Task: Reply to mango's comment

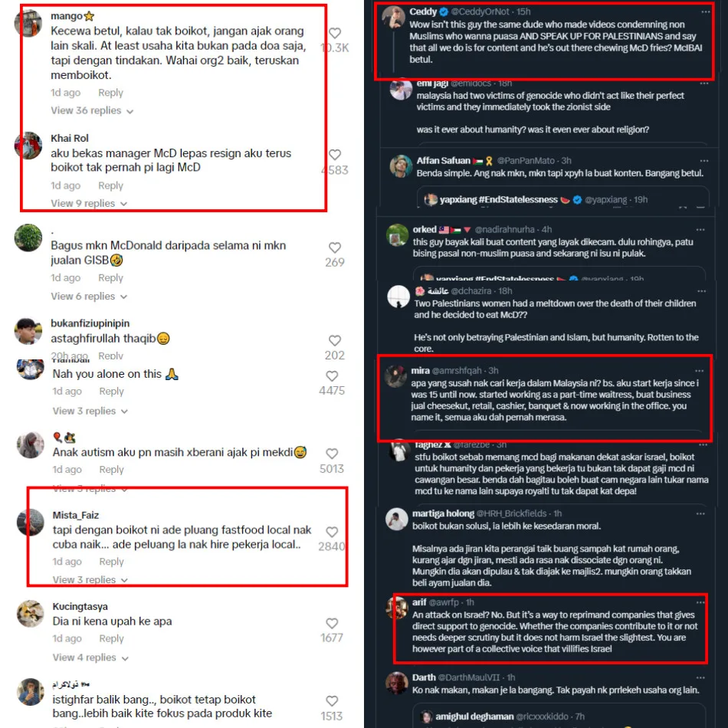Action: click(110, 93)
